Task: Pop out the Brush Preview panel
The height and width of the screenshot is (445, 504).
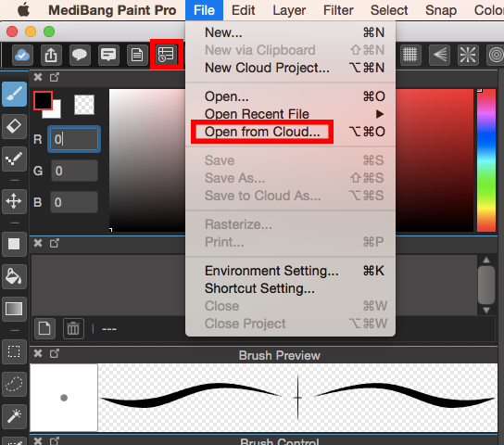Action: click(x=55, y=354)
